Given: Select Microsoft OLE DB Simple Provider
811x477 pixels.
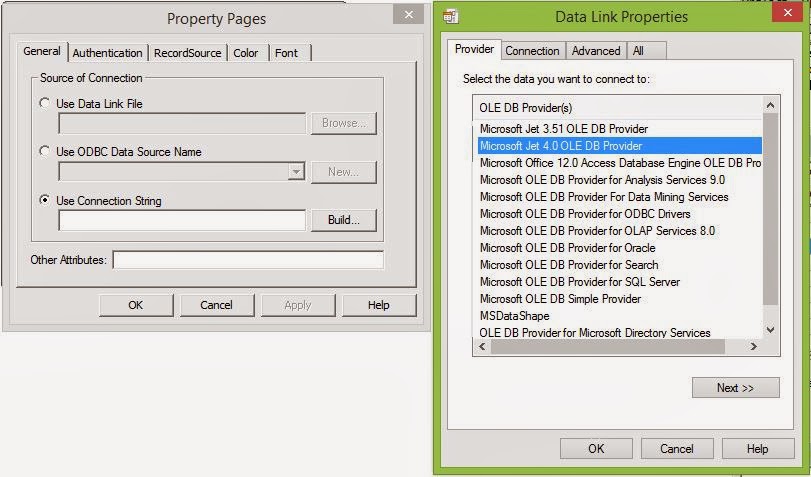Looking at the screenshot, I should click(620, 299).
